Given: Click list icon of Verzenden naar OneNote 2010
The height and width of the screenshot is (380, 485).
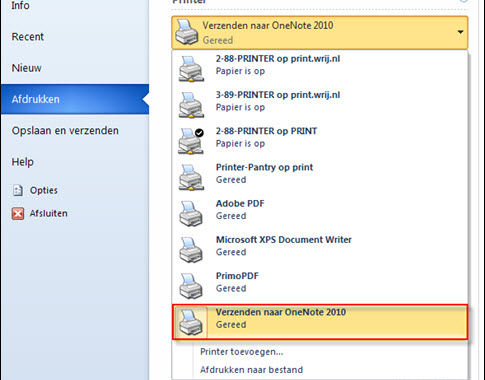Looking at the screenshot, I should tap(191, 322).
